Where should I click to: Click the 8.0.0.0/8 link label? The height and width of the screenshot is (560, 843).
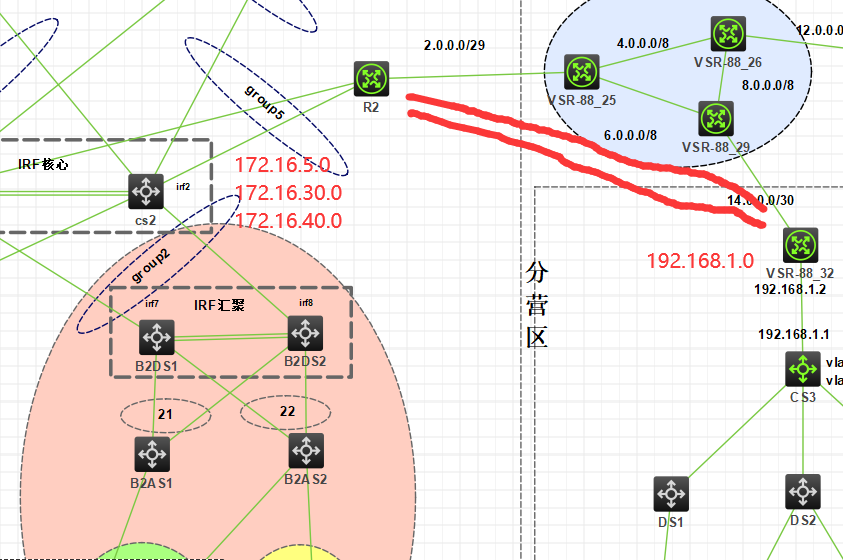pos(768,85)
